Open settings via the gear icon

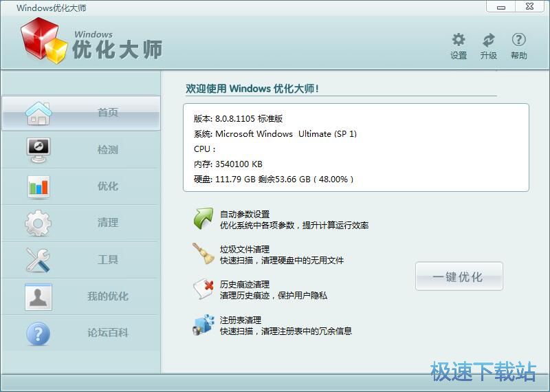click(x=459, y=40)
